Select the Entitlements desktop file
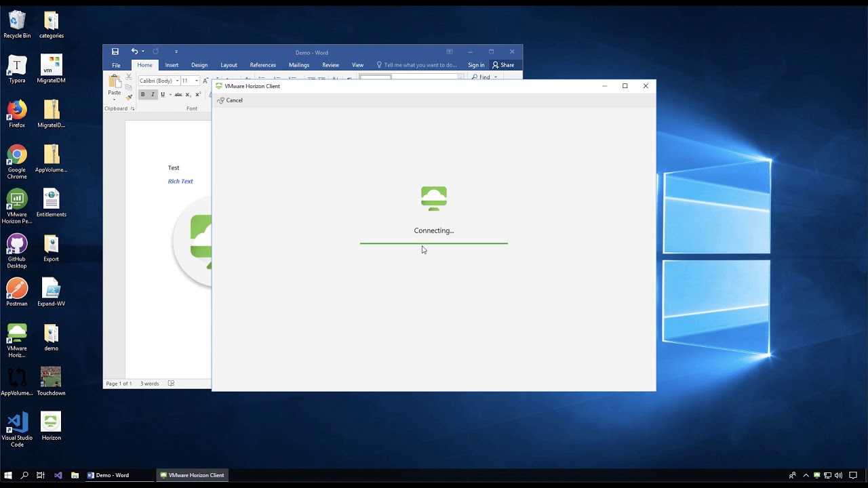Screen dimensions: 868x488 pyautogui.click(x=52, y=203)
